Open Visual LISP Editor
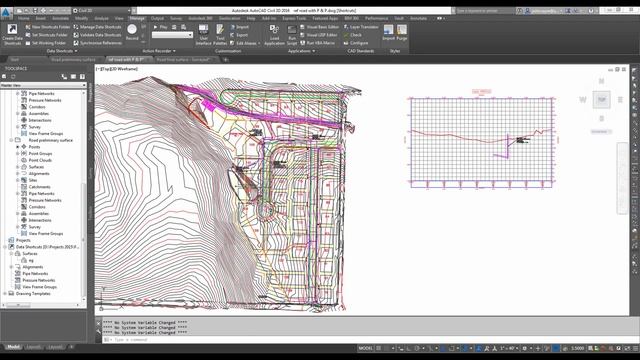 point(319,35)
